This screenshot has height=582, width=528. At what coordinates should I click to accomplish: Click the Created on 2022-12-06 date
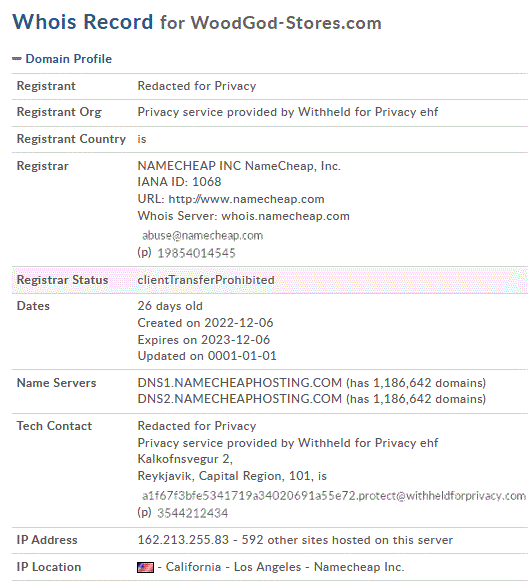pyautogui.click(x=205, y=323)
